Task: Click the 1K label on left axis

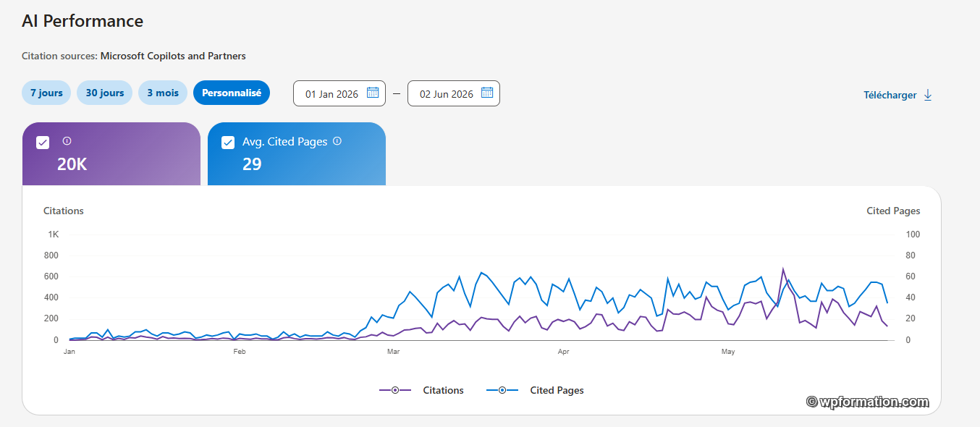Action: [54, 234]
